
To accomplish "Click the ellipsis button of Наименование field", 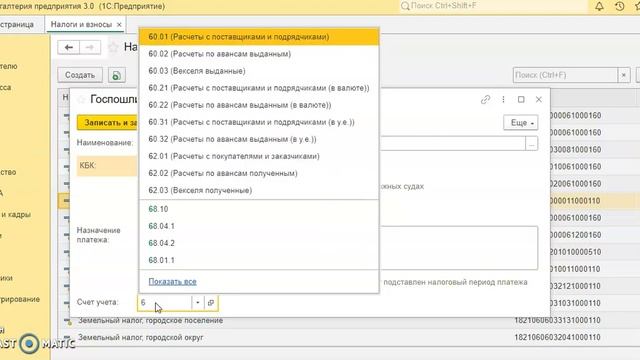I will (531, 144).
